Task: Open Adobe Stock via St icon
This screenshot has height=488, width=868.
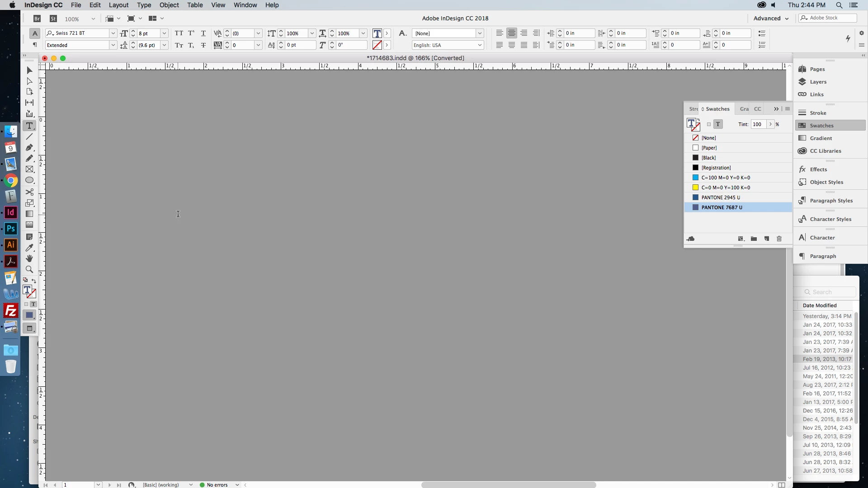Action: point(53,19)
